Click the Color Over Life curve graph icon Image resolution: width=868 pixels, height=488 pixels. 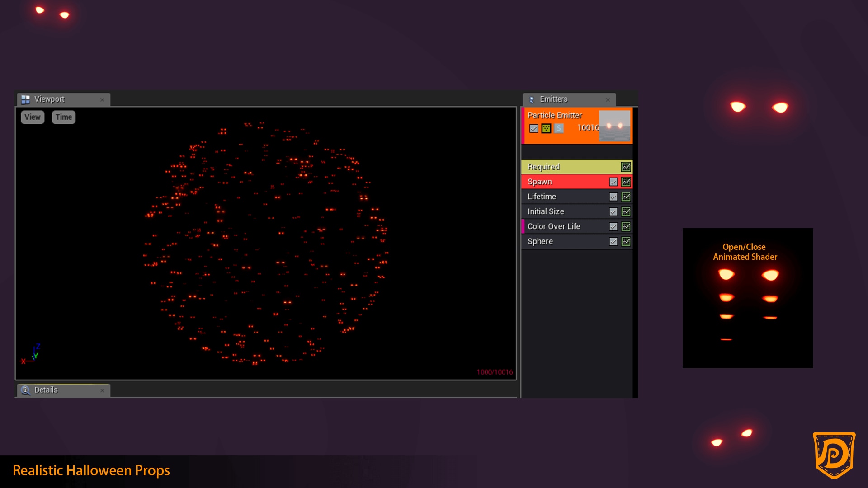coord(626,226)
